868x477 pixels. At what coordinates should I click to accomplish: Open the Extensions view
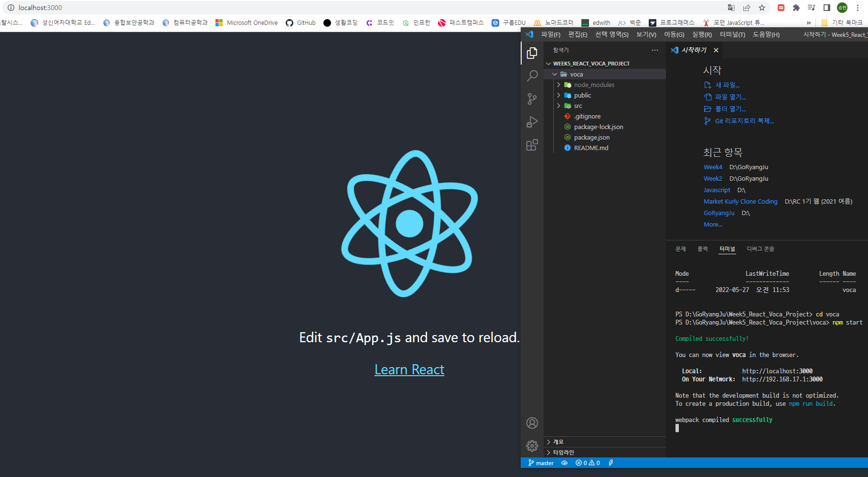click(532, 145)
